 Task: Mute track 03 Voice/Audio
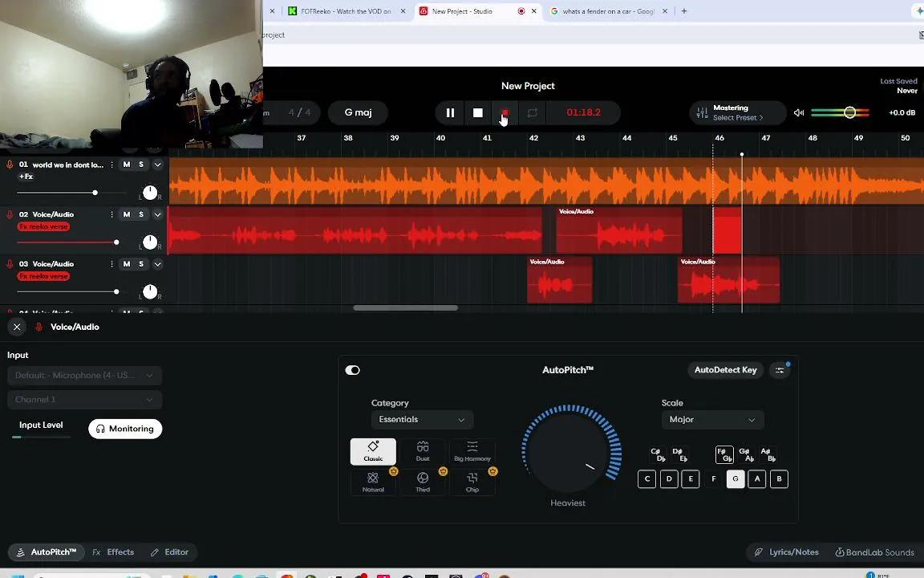coord(127,263)
